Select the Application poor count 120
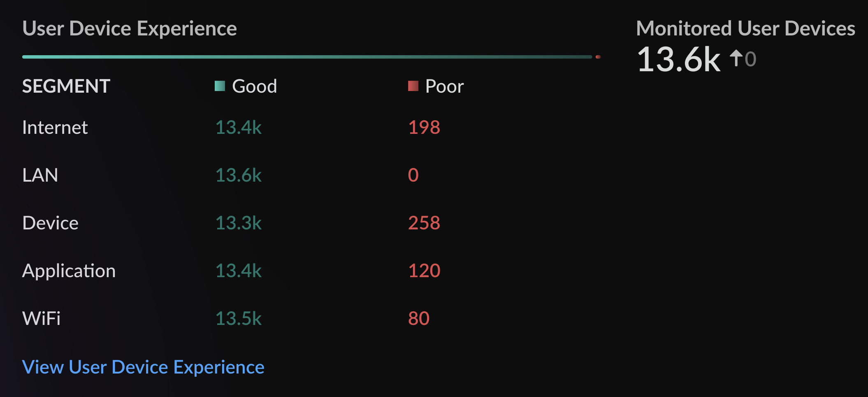 click(424, 271)
